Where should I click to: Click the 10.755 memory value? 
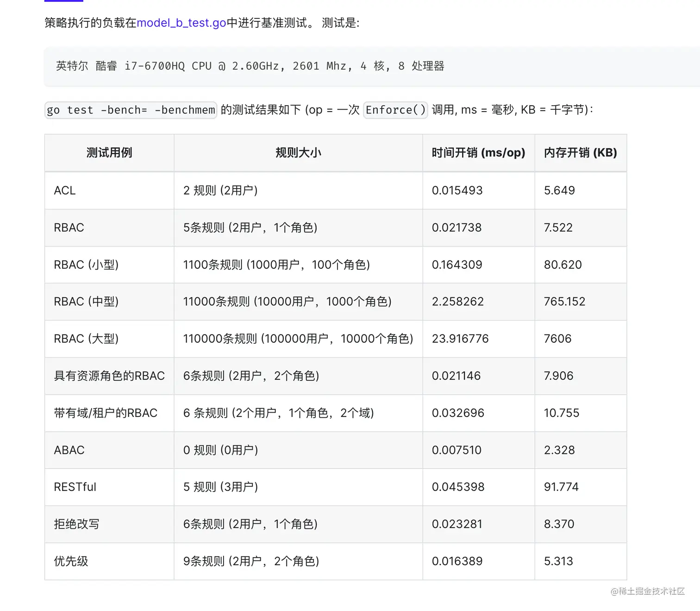pyautogui.click(x=562, y=413)
